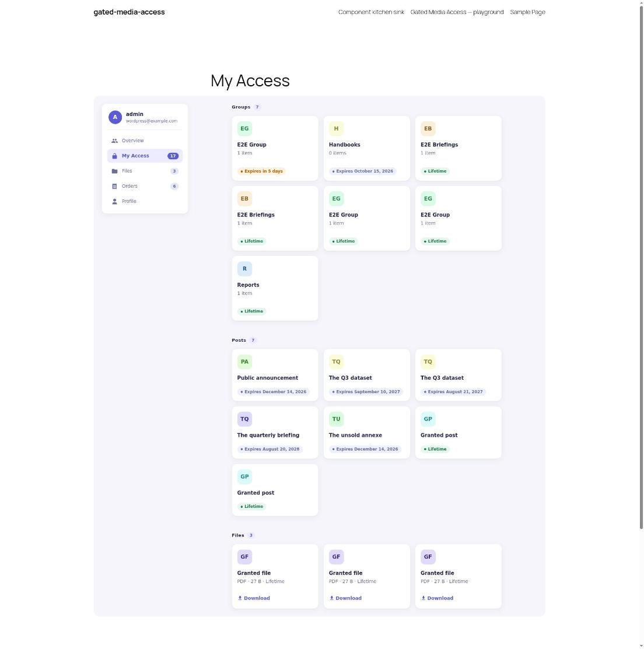Click TQ avatar on card expiring September 10, 2027
The image size is (644, 649).
tap(336, 362)
